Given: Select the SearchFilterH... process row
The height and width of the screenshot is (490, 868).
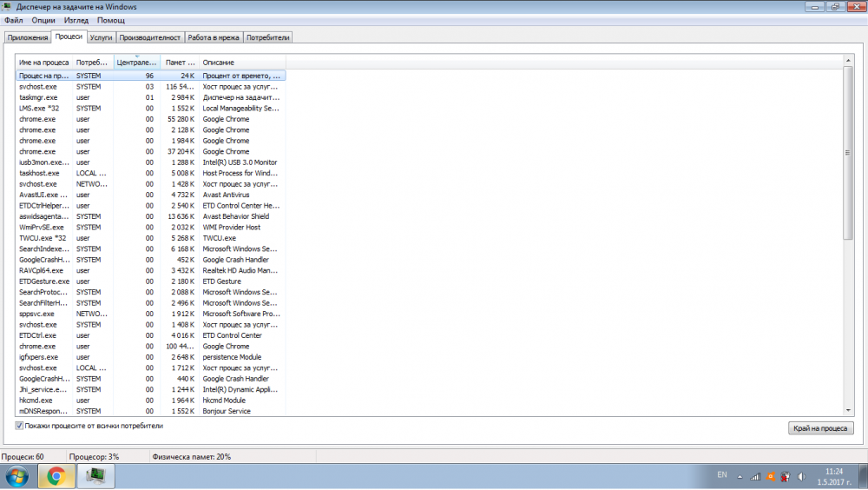Looking at the screenshot, I should pyautogui.click(x=150, y=302).
